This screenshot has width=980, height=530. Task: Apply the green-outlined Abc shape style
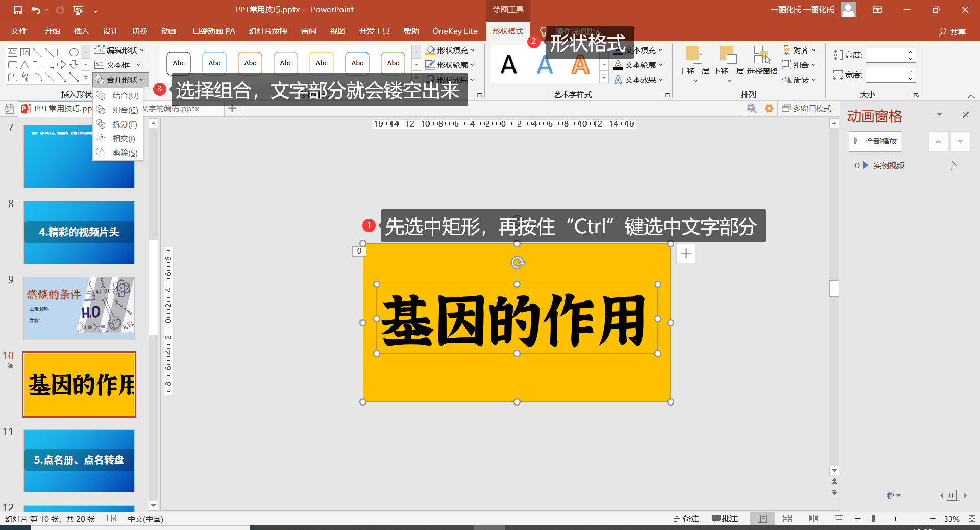(x=393, y=63)
